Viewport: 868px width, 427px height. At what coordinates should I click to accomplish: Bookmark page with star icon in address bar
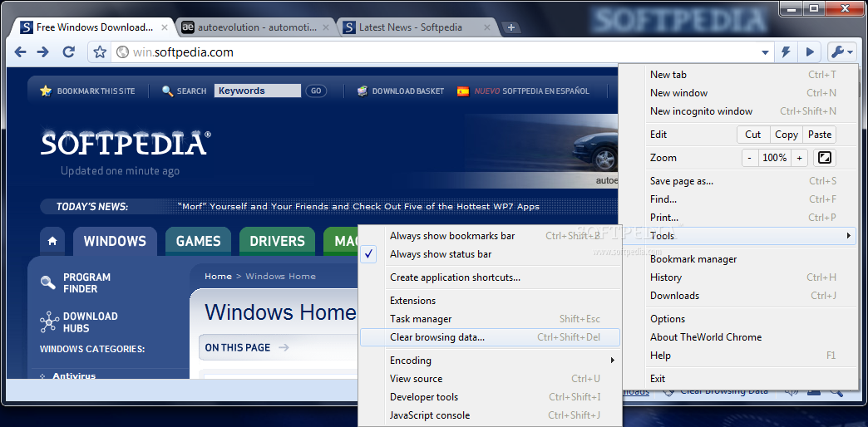pyautogui.click(x=100, y=52)
